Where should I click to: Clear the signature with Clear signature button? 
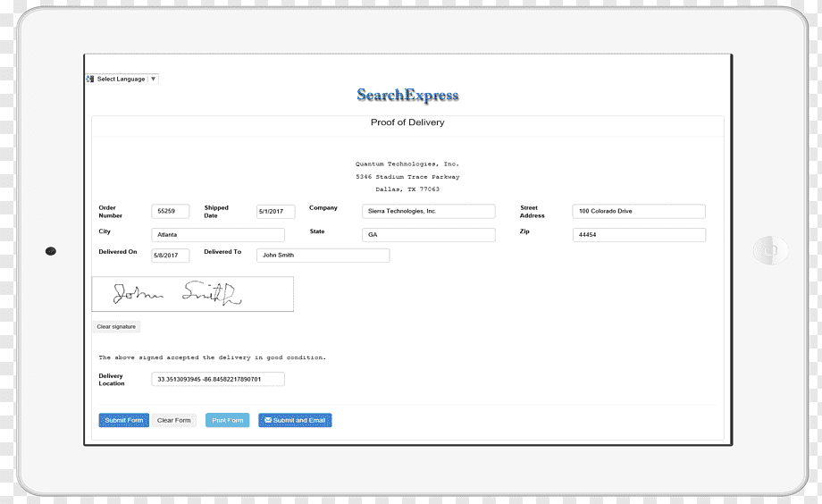[x=116, y=327]
